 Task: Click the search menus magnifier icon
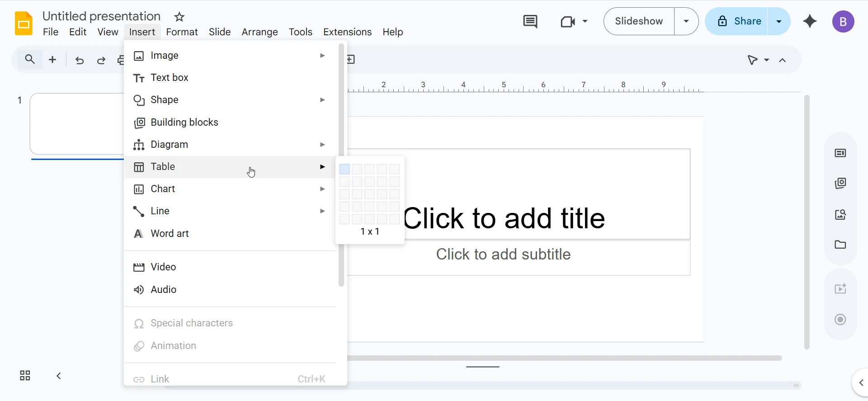(30, 60)
